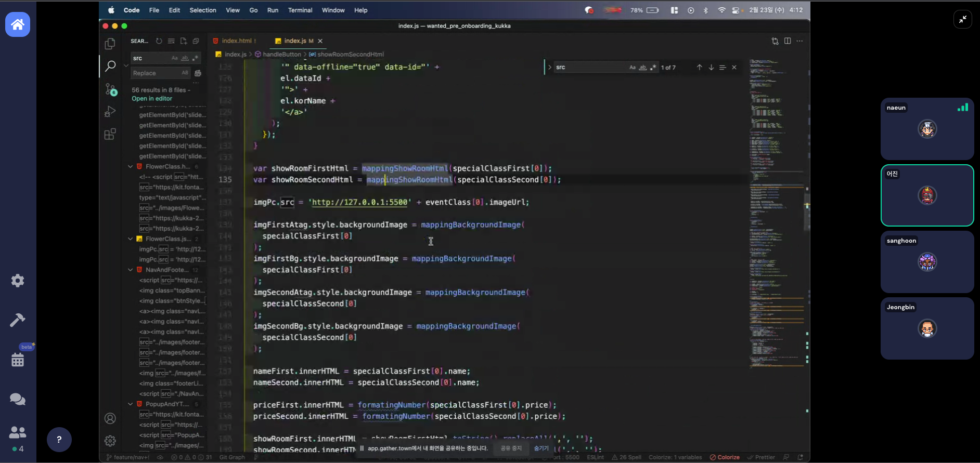
Task: Go to previous match in find widget
Action: click(x=699, y=68)
